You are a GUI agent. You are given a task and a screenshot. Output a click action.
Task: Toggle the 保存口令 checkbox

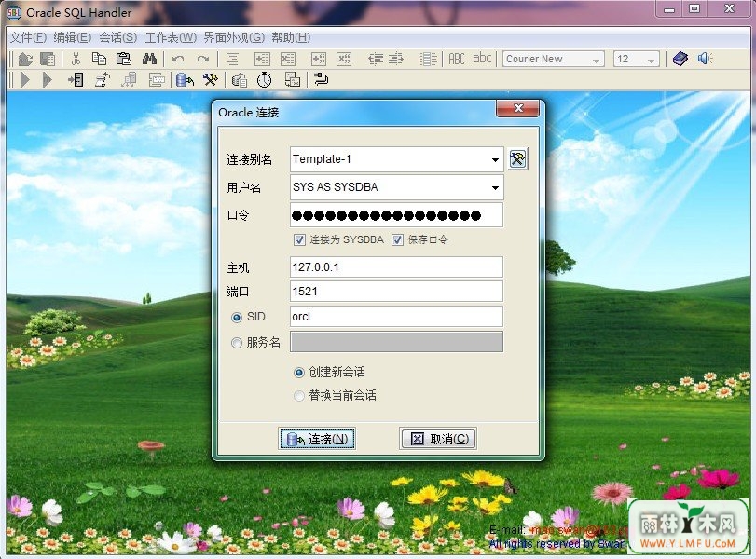(397, 239)
